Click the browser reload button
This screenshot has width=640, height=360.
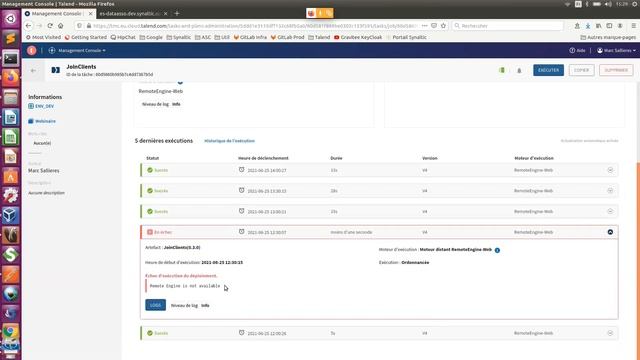tap(50, 26)
